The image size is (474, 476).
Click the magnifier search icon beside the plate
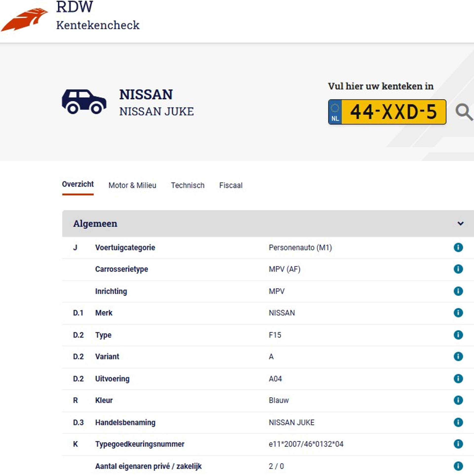pyautogui.click(x=464, y=112)
